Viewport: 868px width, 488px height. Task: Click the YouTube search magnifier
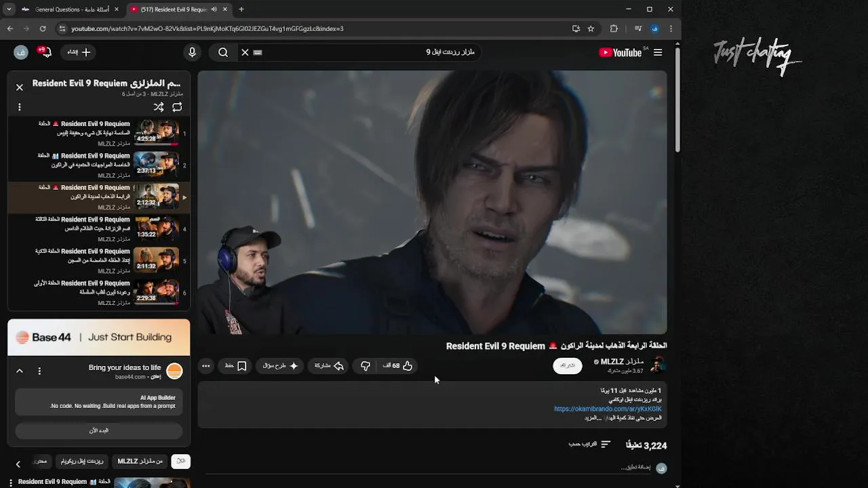coord(223,52)
